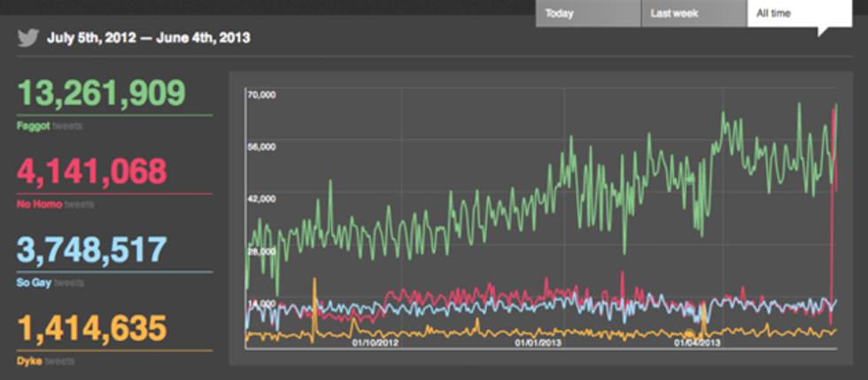Click the Twitter bird icon
This screenshot has height=380, width=868.
pos(29,38)
